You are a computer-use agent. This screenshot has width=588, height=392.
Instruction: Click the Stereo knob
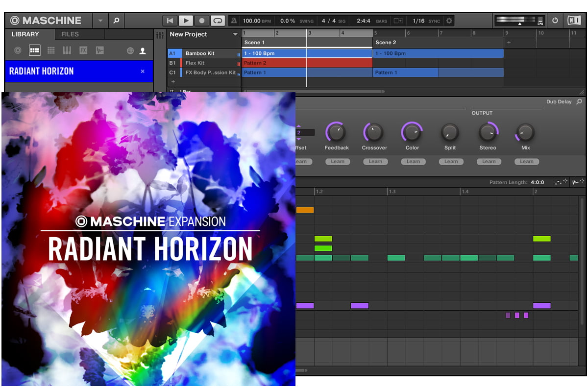488,132
